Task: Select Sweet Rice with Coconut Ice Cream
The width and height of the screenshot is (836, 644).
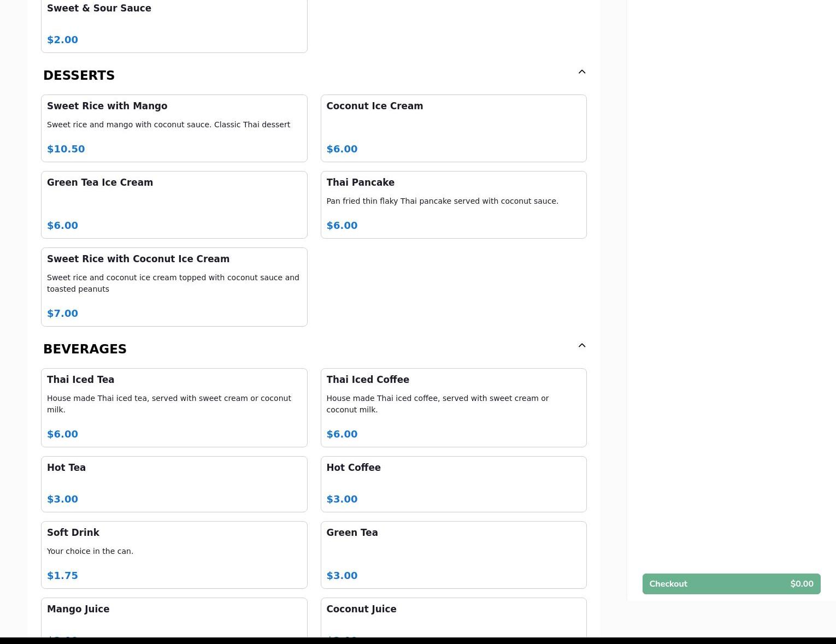Action: point(174,287)
